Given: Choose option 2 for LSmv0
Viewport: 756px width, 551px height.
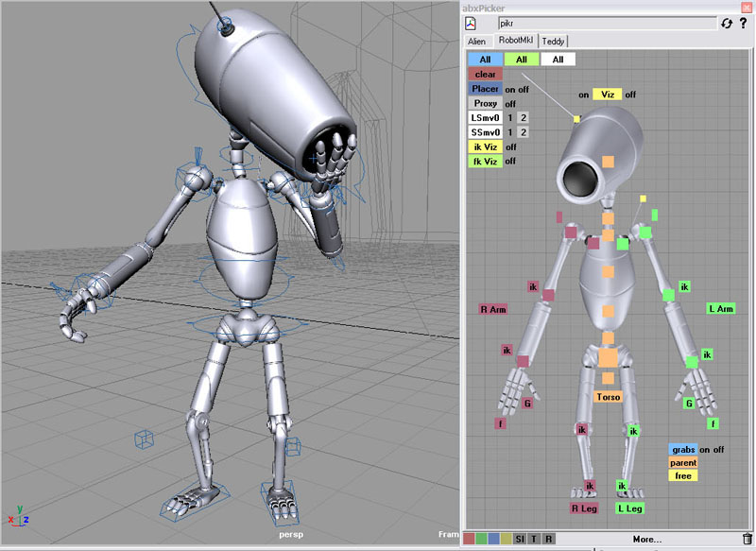Looking at the screenshot, I should pyautogui.click(x=523, y=118).
